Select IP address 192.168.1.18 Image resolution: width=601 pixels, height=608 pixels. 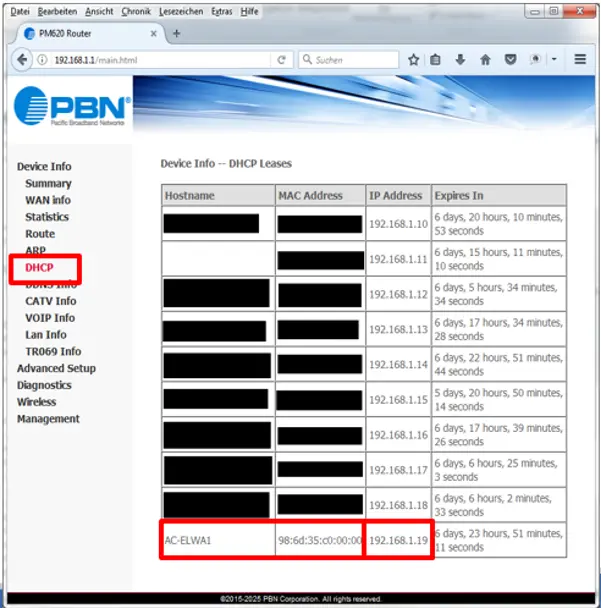tap(398, 505)
